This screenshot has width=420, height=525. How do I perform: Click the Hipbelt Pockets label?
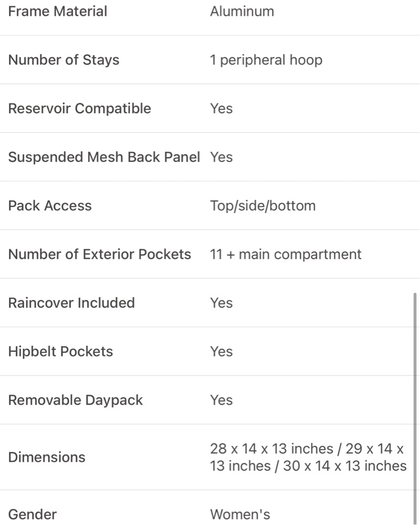pyautogui.click(x=61, y=351)
